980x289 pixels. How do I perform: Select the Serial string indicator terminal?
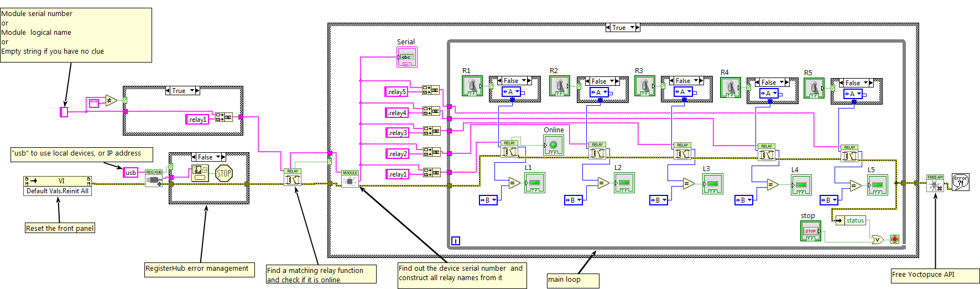406,57
